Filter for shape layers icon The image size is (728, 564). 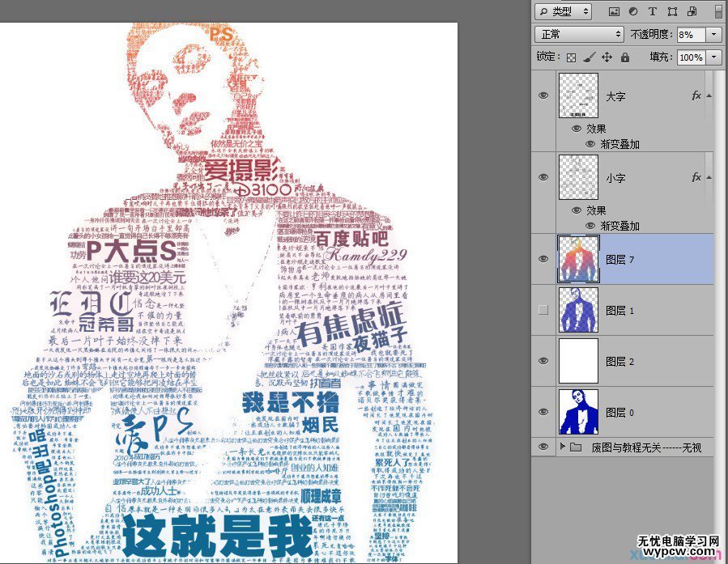(672, 11)
